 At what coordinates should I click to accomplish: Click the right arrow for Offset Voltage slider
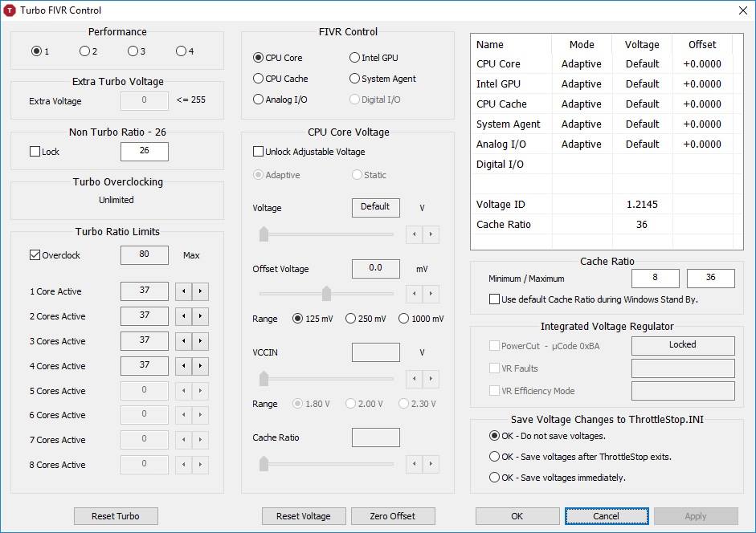click(x=431, y=293)
